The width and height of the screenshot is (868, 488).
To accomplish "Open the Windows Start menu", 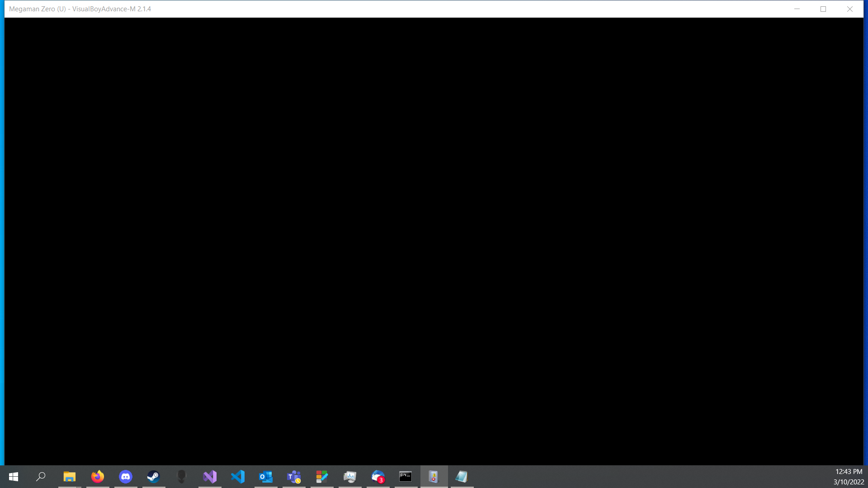I will click(14, 477).
